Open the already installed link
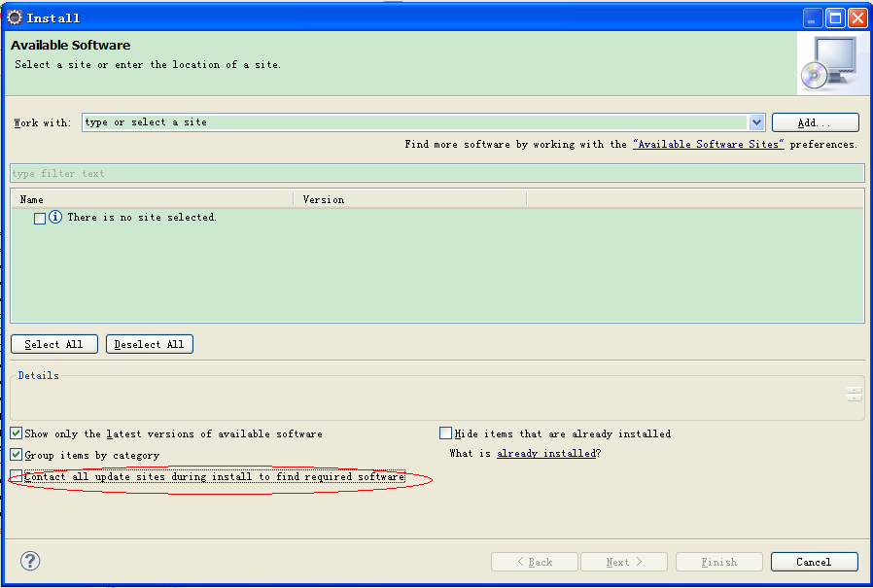The image size is (873, 588). tap(546, 453)
